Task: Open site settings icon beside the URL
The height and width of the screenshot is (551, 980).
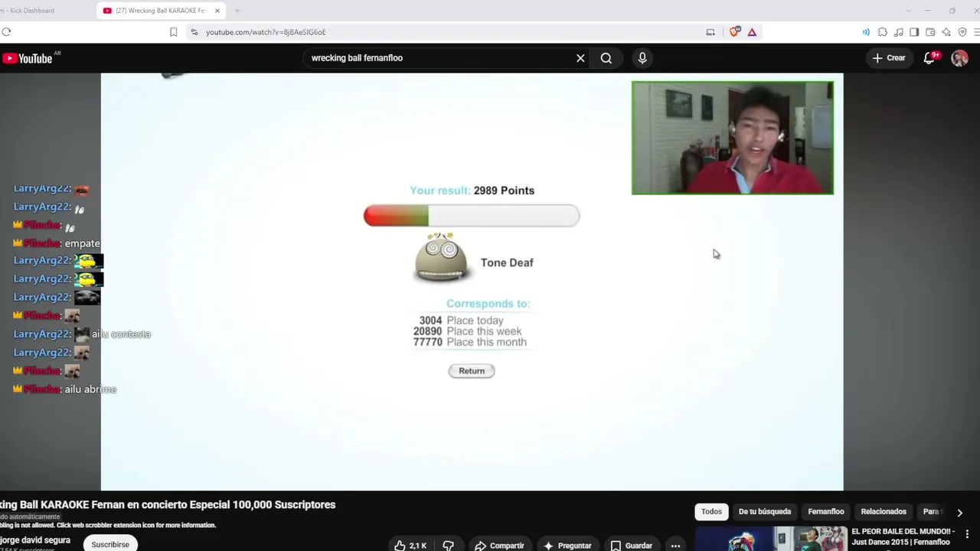Action: tap(194, 32)
